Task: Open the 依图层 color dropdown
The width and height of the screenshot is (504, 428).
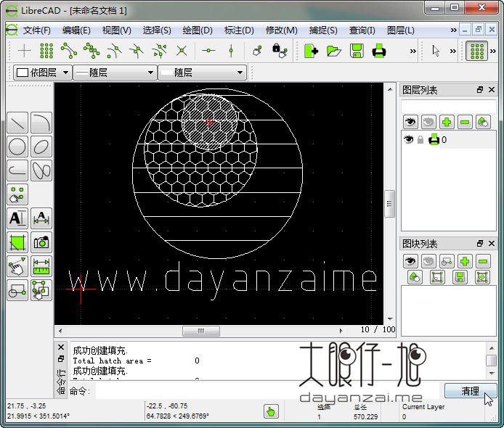Action: coord(43,73)
